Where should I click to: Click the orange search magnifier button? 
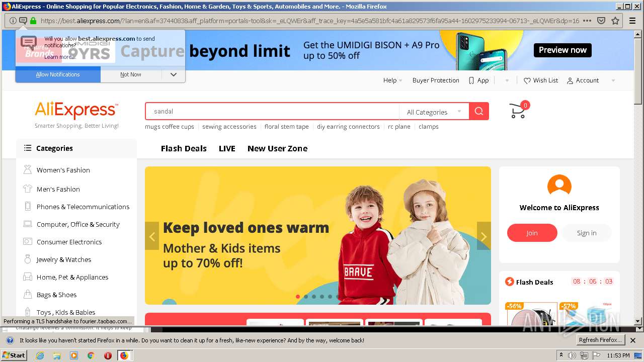point(479,111)
